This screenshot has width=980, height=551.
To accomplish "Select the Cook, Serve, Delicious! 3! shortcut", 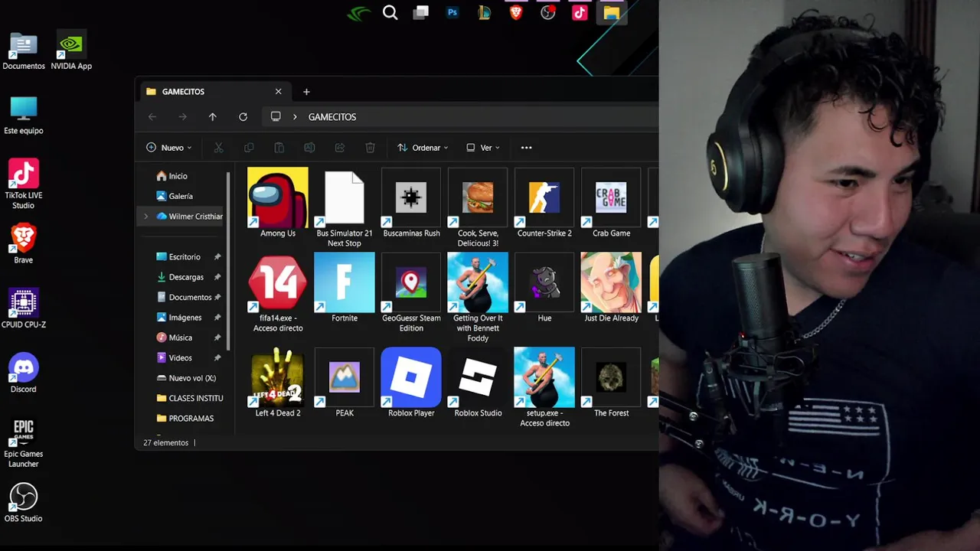I will [x=478, y=207].
